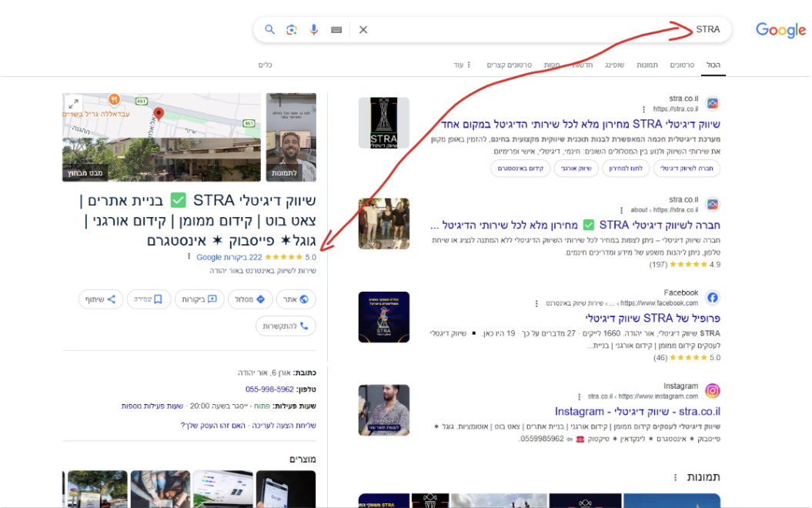Open three-dot menu beside Google reviews count
This screenshot has height=508, width=812.
pos(187,258)
